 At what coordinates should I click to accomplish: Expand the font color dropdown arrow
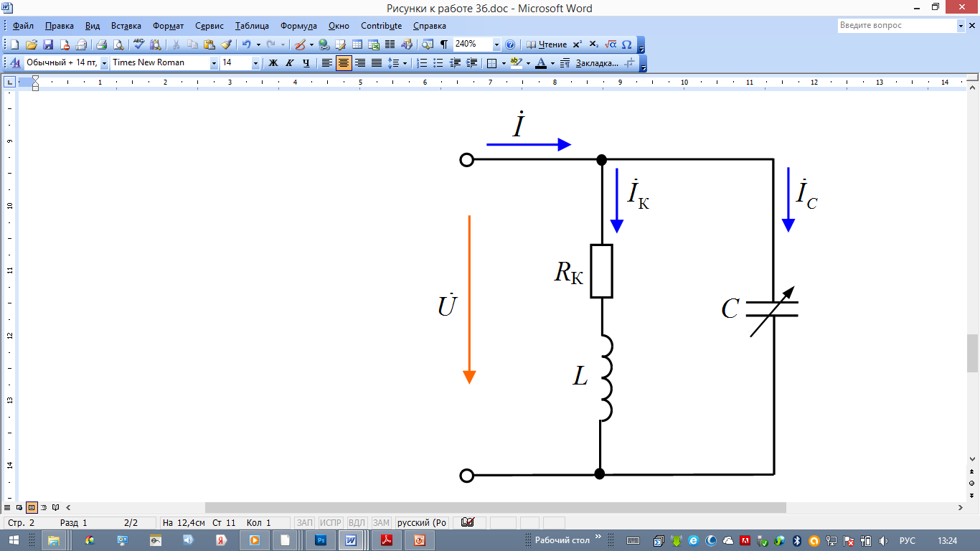[x=552, y=63]
